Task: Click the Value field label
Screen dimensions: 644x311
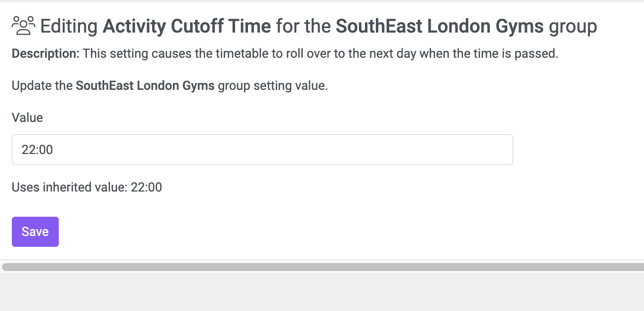Action: (x=27, y=117)
